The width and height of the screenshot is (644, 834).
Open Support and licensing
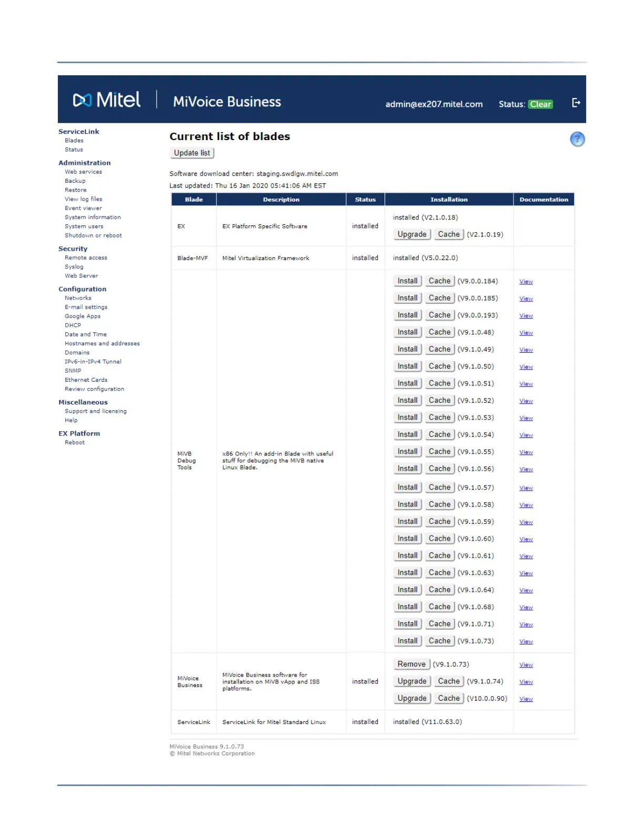(95, 411)
